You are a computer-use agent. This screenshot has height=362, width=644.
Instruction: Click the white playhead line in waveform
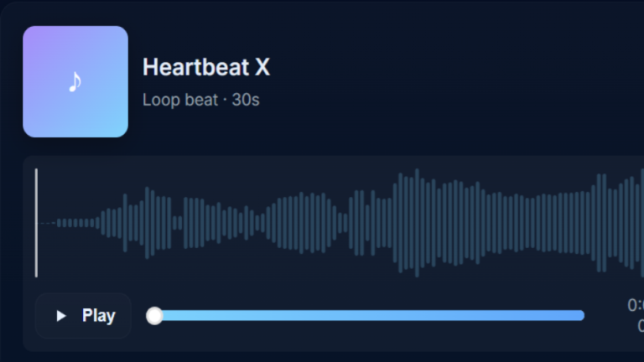coord(37,223)
